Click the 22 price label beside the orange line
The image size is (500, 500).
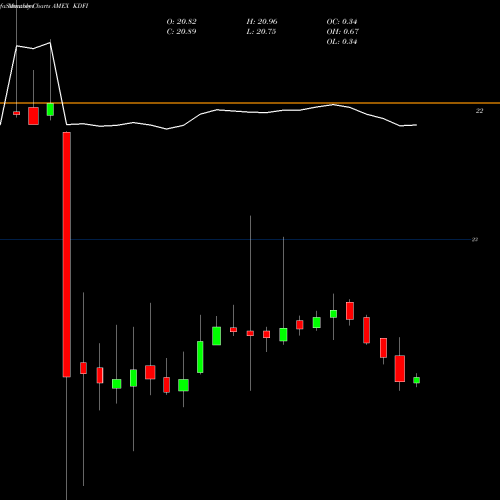tap(479, 111)
